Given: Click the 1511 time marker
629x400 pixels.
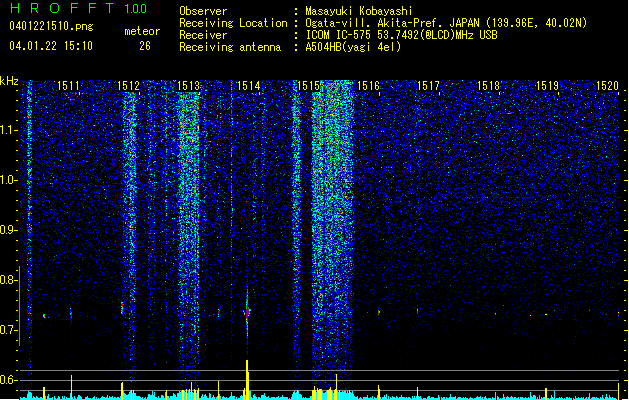Looking at the screenshot, I should (x=68, y=85).
